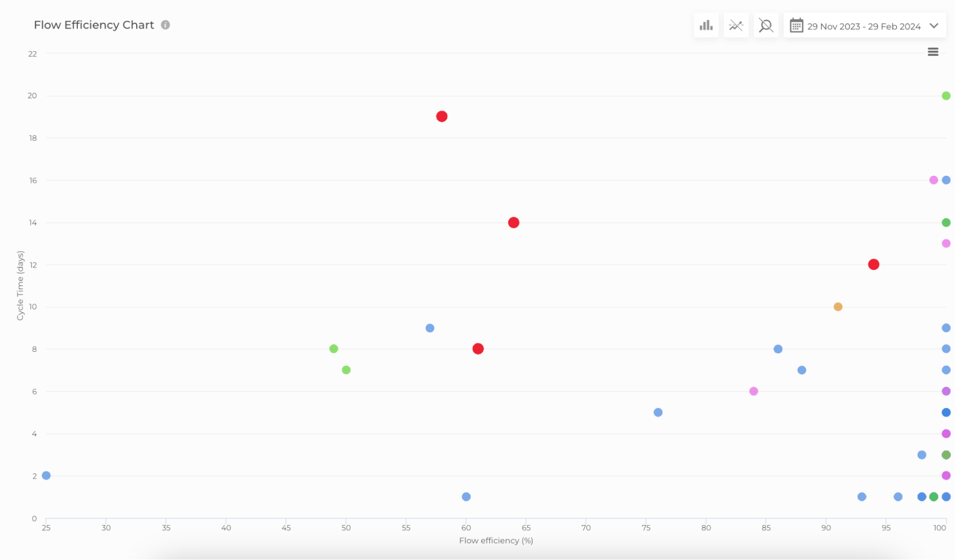Viewport: 955px width, 560px height.
Task: Expand the date range dropdown chevron
Action: 934,27
